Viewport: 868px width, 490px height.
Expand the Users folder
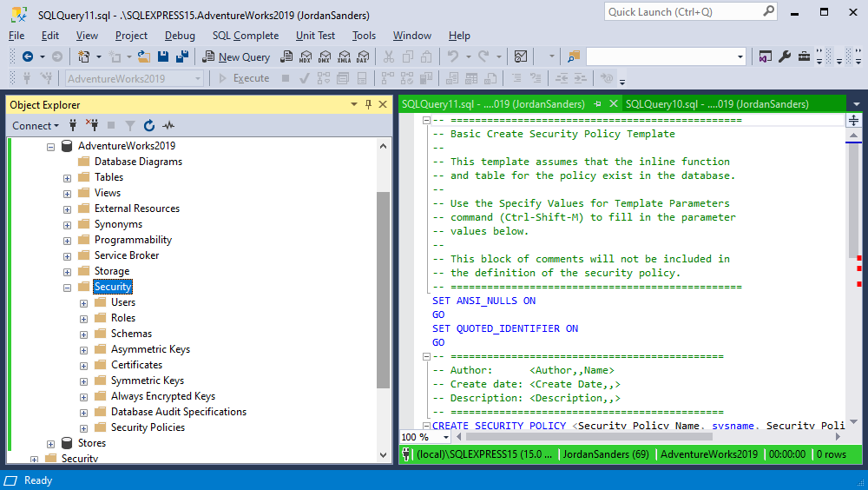click(83, 304)
